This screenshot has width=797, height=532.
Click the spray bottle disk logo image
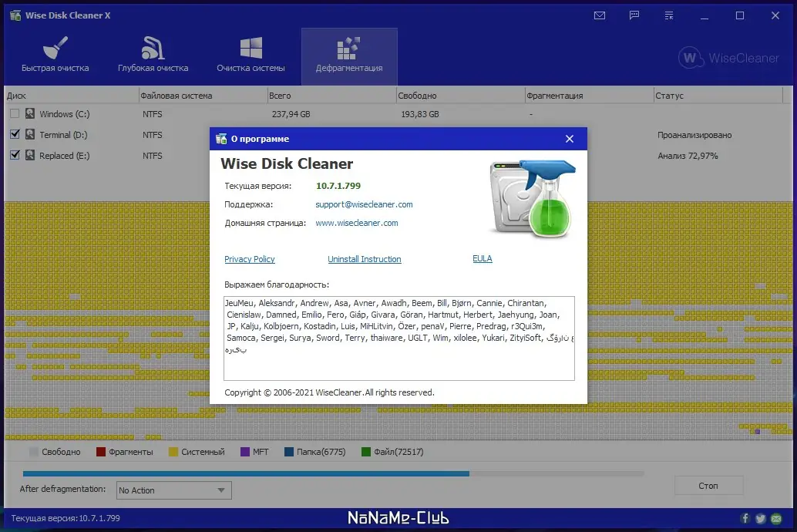click(x=532, y=198)
